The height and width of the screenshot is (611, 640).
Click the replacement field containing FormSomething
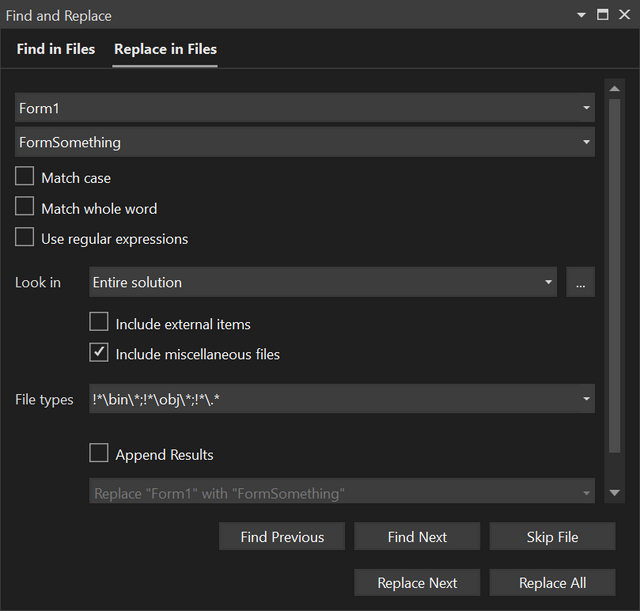(304, 142)
